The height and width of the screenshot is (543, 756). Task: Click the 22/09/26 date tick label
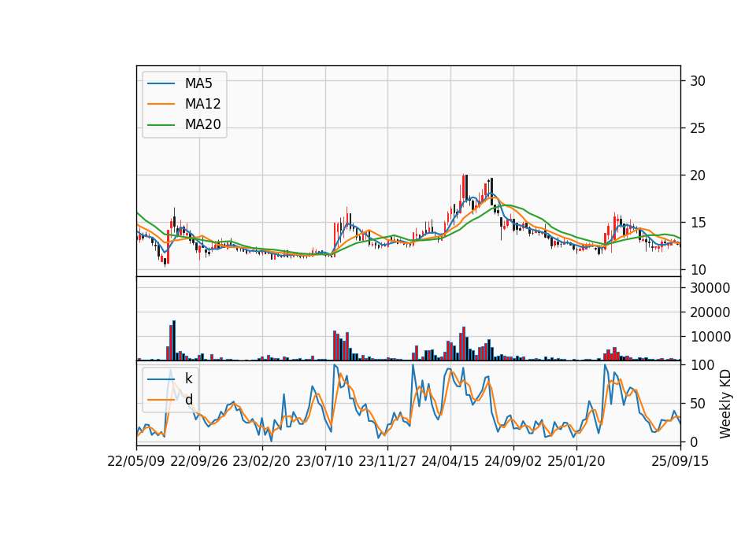coord(199,461)
